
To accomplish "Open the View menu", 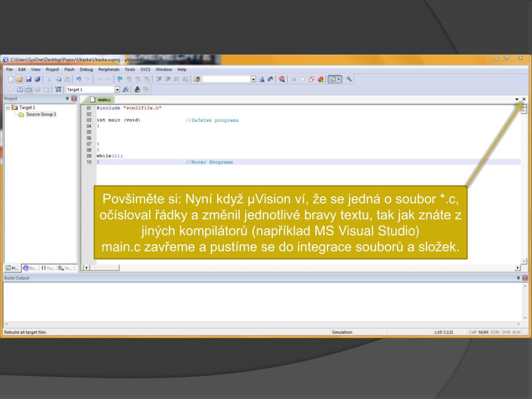I will point(36,69).
